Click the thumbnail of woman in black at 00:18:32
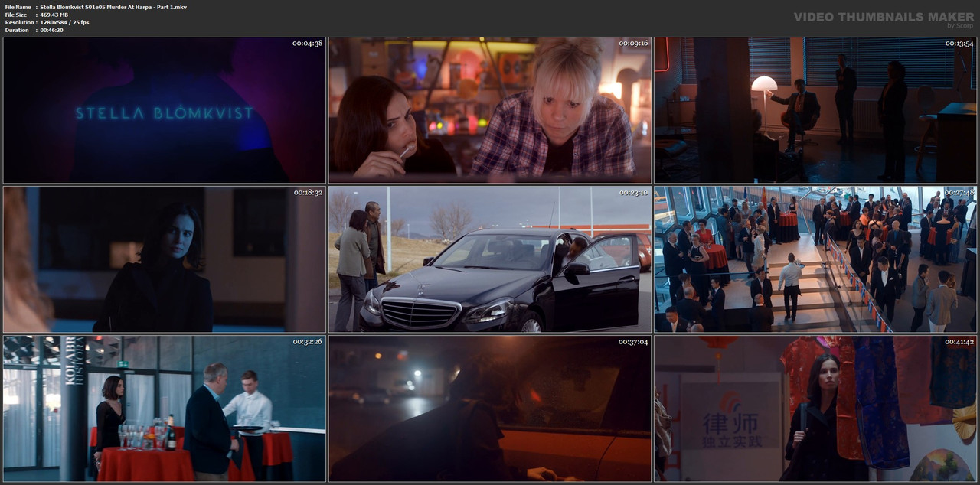The image size is (980, 485). tap(165, 259)
